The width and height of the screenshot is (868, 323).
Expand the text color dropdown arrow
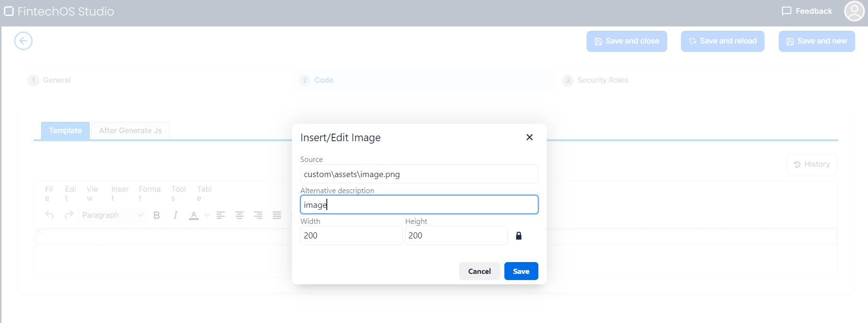207,215
